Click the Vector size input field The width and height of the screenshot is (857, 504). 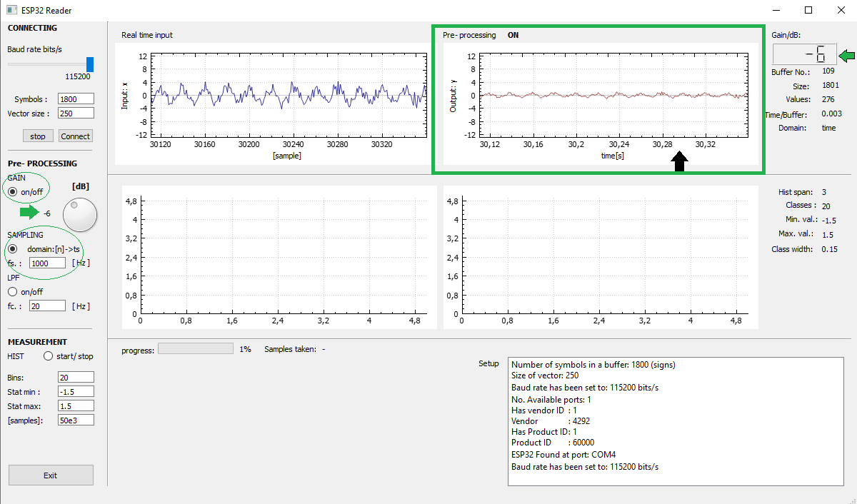[x=76, y=114]
